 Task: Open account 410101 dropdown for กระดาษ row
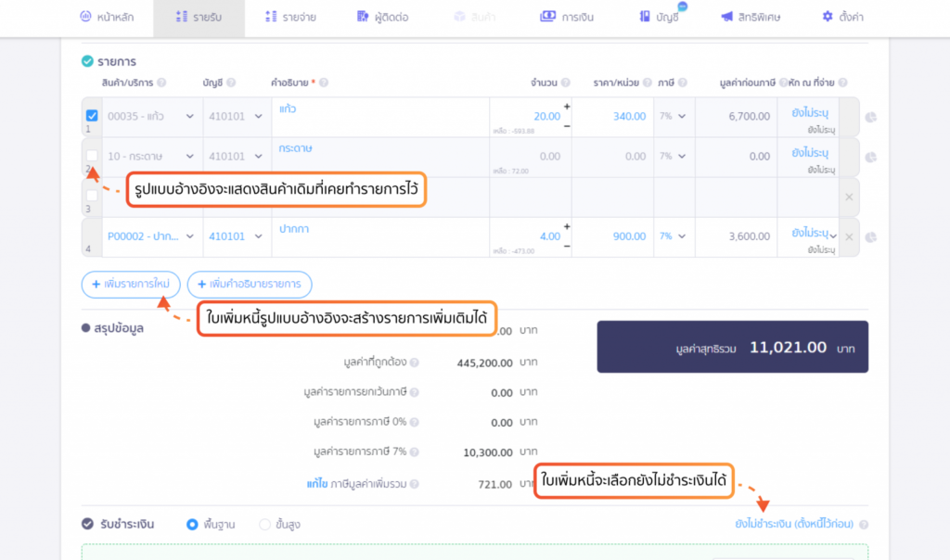[x=235, y=156]
